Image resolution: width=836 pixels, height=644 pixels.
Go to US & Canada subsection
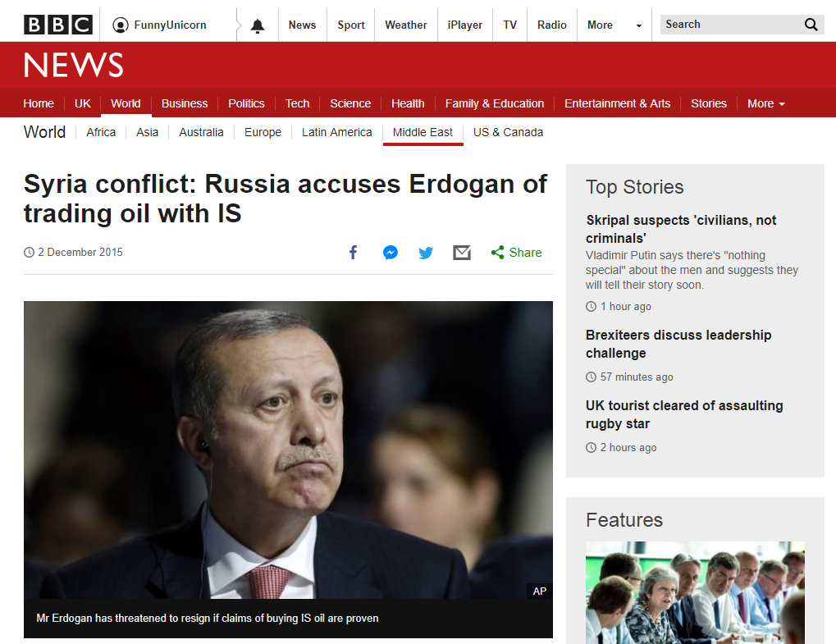pyautogui.click(x=508, y=132)
